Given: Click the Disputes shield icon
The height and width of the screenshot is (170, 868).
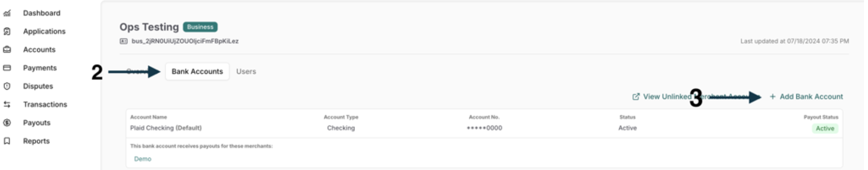Looking at the screenshot, I should tap(7, 86).
